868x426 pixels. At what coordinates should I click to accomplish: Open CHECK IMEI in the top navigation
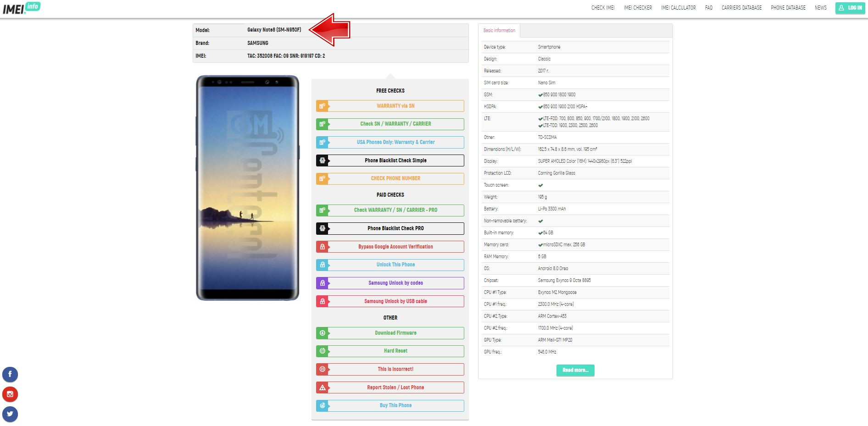(x=603, y=8)
